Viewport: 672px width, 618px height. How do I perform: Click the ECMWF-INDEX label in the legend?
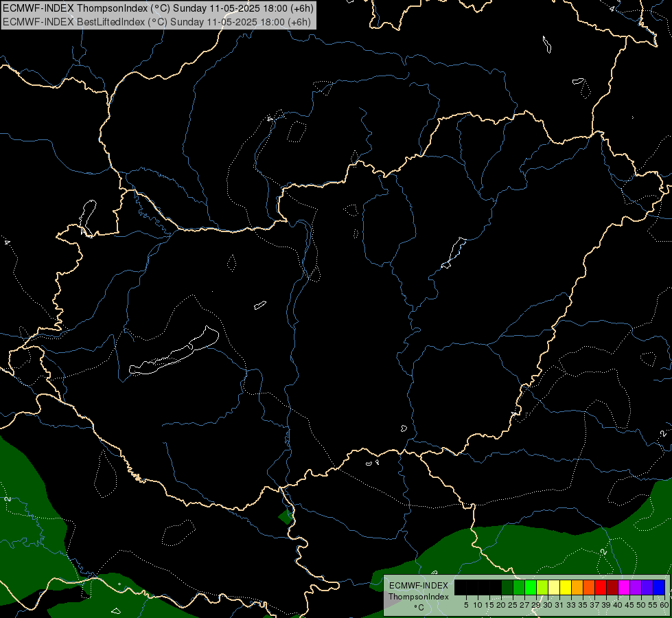coord(418,586)
